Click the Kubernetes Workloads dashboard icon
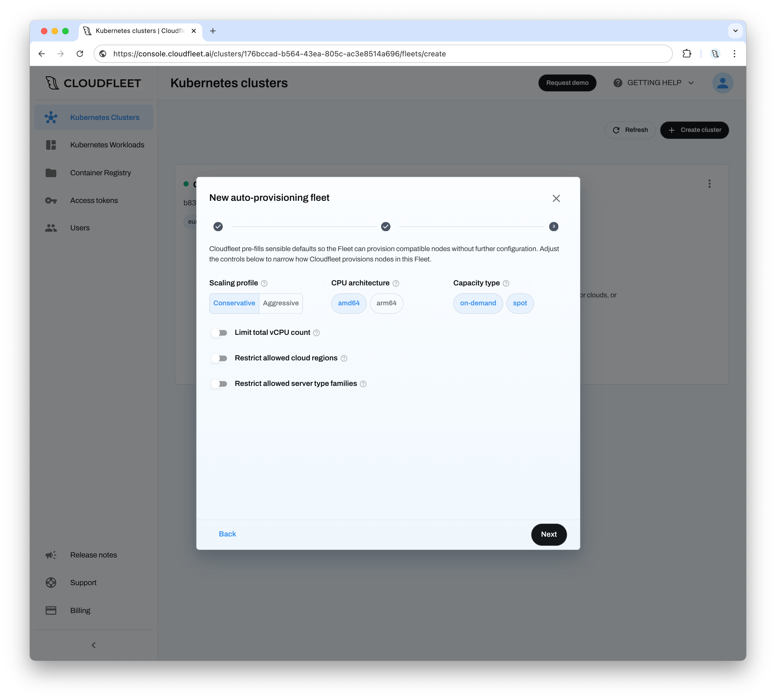The height and width of the screenshot is (700, 776). 51,145
